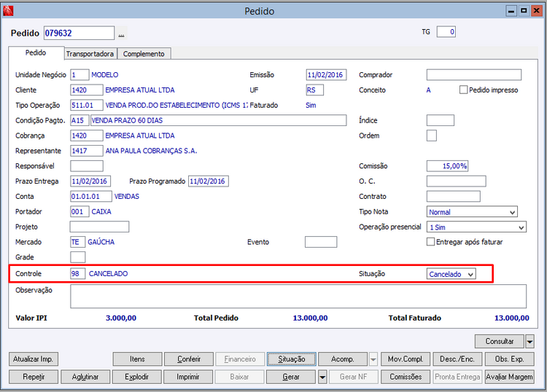This screenshot has width=547, height=392.
Task: Click the TG input field
Action: tap(446, 32)
